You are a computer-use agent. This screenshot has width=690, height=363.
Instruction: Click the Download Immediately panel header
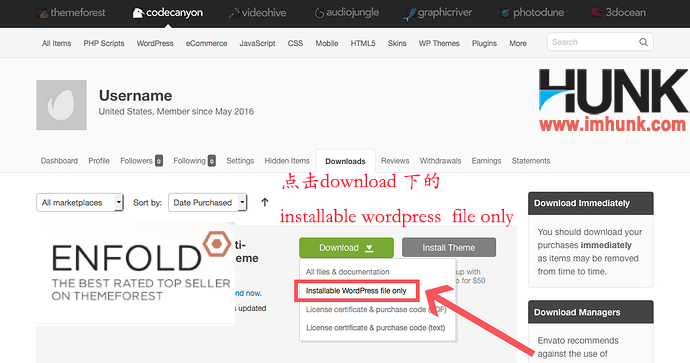(591, 203)
